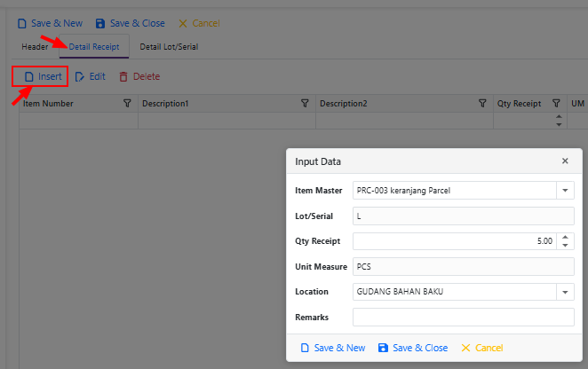Open the filter for Description2 column
588x369 pixels.
pyautogui.click(x=482, y=104)
